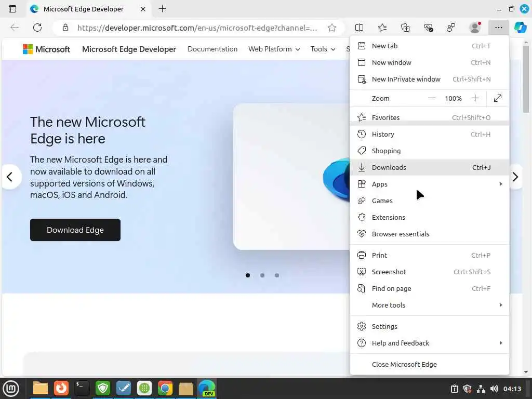
Task: Click the Download Edge button
Action: 75,230
